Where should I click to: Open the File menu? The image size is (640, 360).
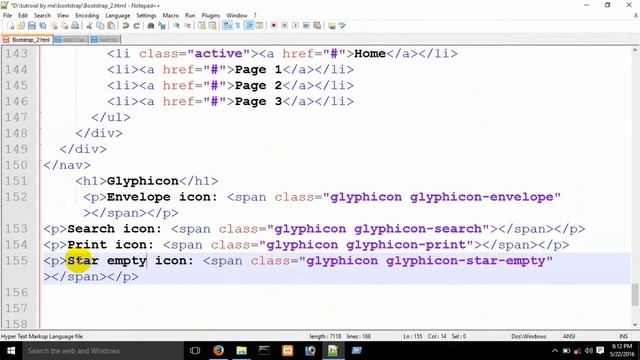[7, 16]
